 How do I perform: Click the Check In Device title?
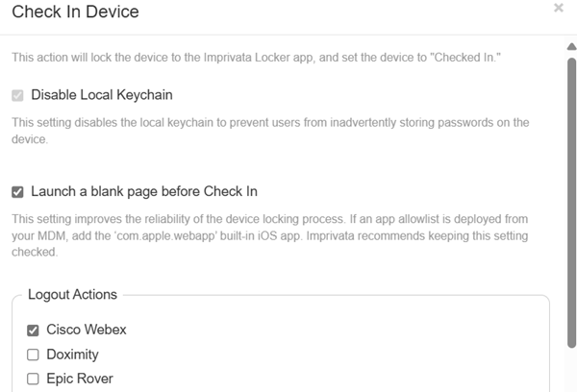(75, 12)
